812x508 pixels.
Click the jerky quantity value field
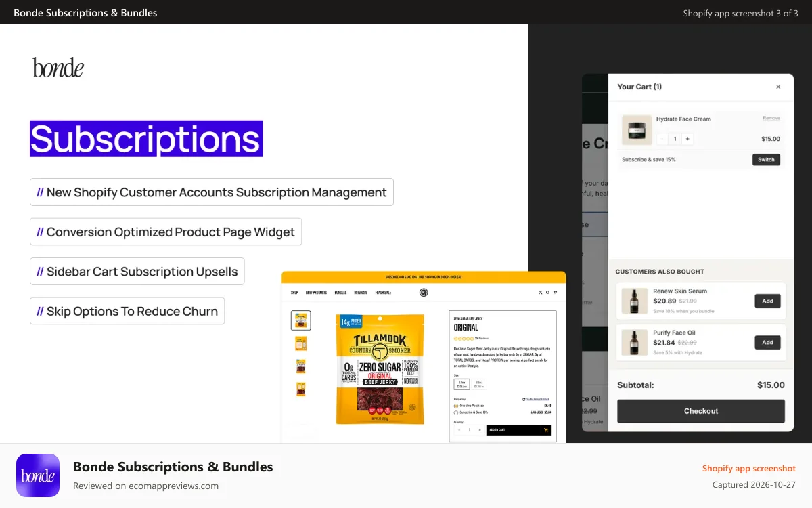click(470, 430)
